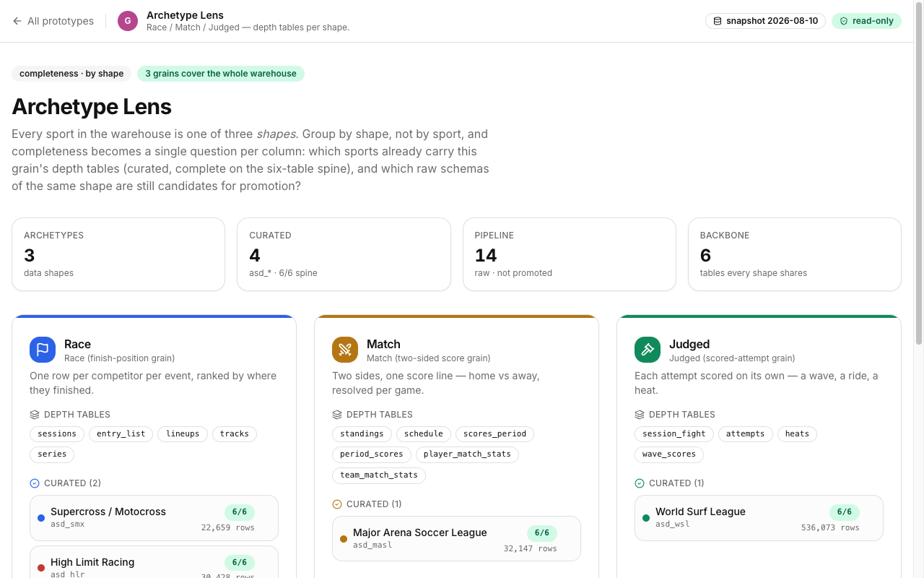Image resolution: width=924 pixels, height=578 pixels.
Task: Click the 6/6 badge on Major Arena Soccer League
Action: pyautogui.click(x=542, y=533)
